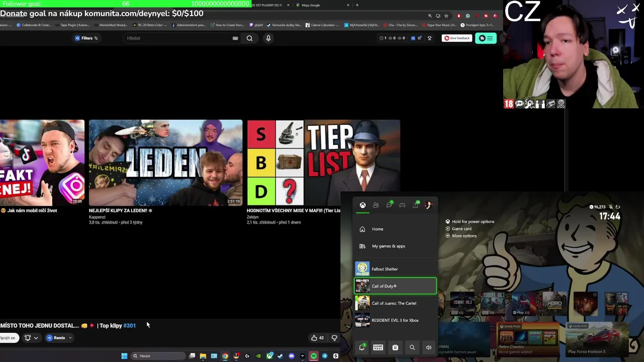Open the Game Pass icon in Xbox guide
Viewport: 644px width, 362px height.
tap(378, 347)
